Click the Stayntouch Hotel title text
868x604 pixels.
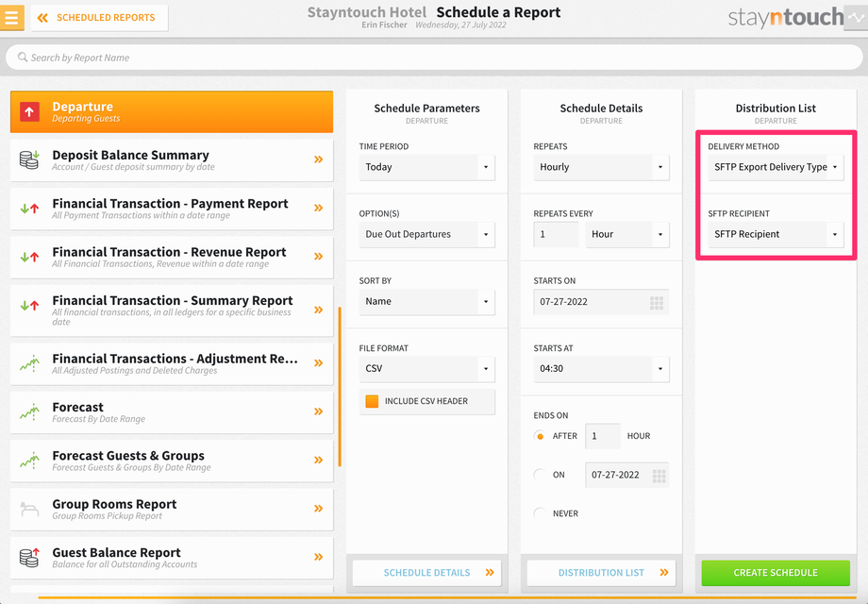pyautogui.click(x=367, y=12)
